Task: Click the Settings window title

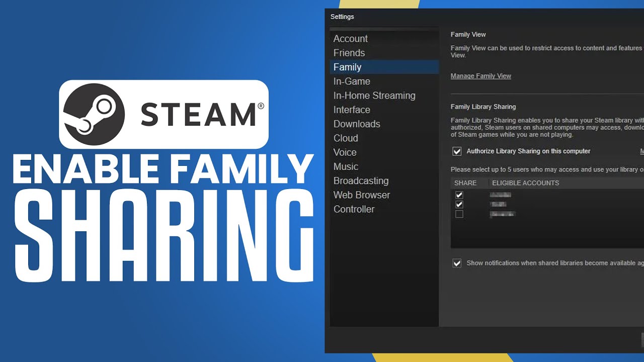Action: pyautogui.click(x=342, y=17)
